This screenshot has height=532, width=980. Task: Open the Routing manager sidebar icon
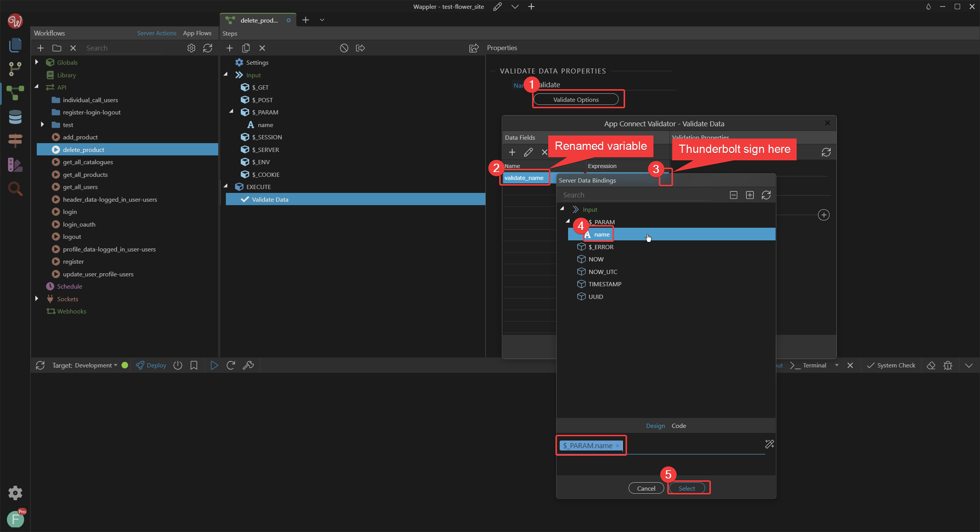tap(15, 141)
